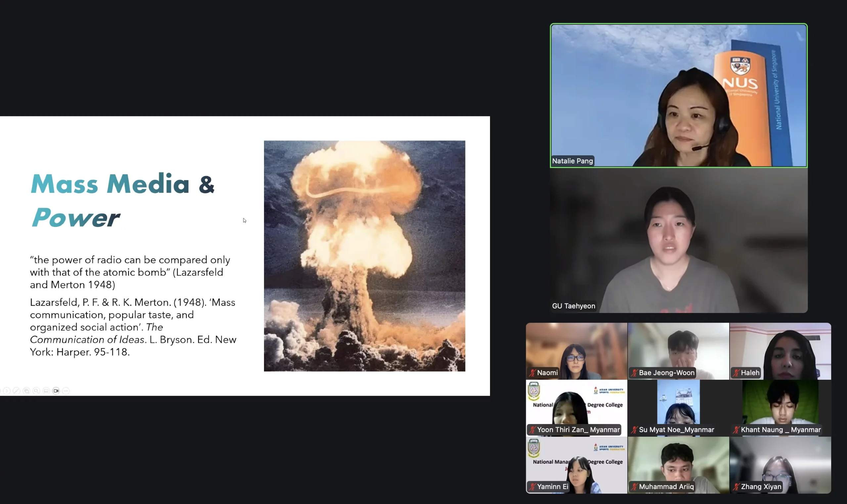Click the zoom magnifier icon on slide
Viewport: 847px width, 504px height.
[36, 391]
